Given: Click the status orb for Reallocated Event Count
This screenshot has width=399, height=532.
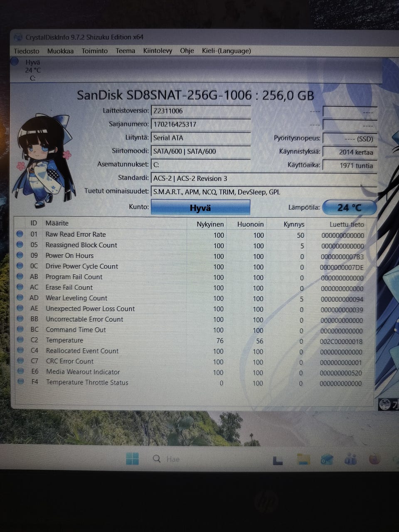Looking at the screenshot, I should coord(20,351).
